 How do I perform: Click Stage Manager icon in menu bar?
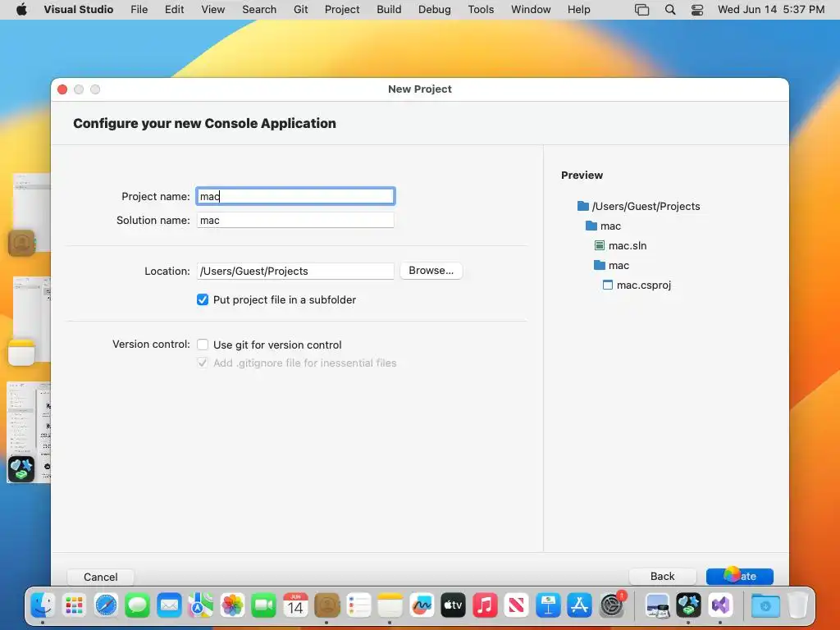click(641, 10)
